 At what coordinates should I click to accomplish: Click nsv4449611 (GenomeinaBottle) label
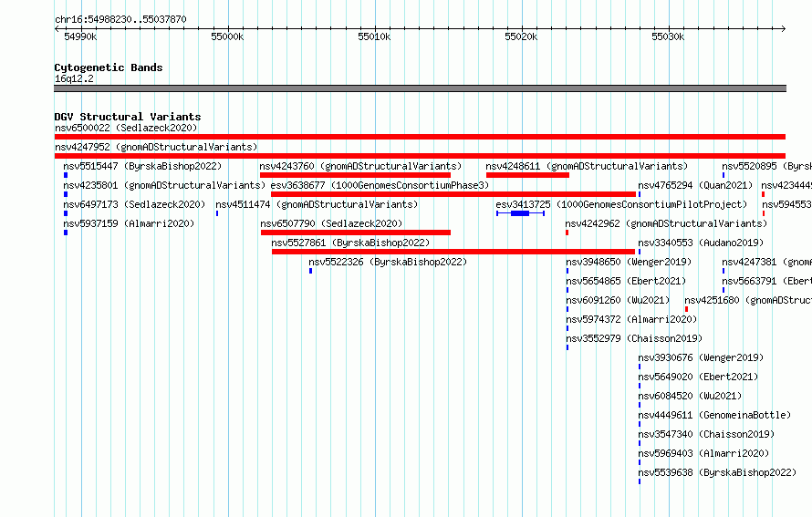714,415
